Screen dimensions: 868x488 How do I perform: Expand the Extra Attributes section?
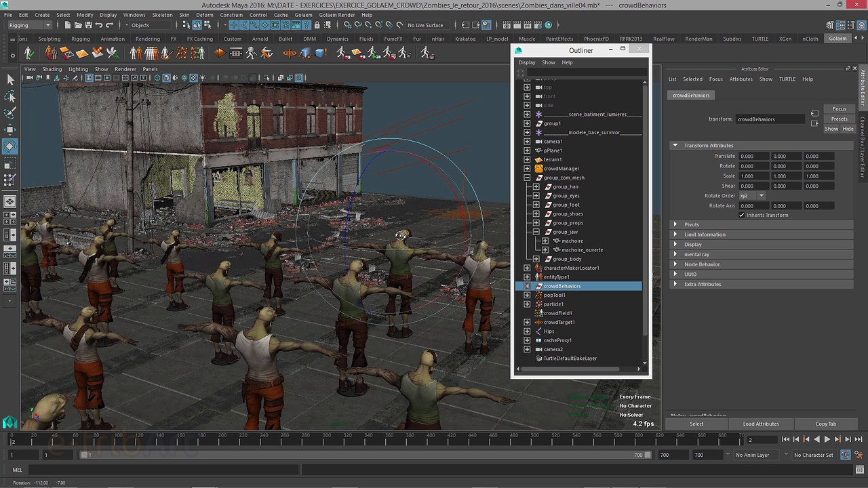762,284
